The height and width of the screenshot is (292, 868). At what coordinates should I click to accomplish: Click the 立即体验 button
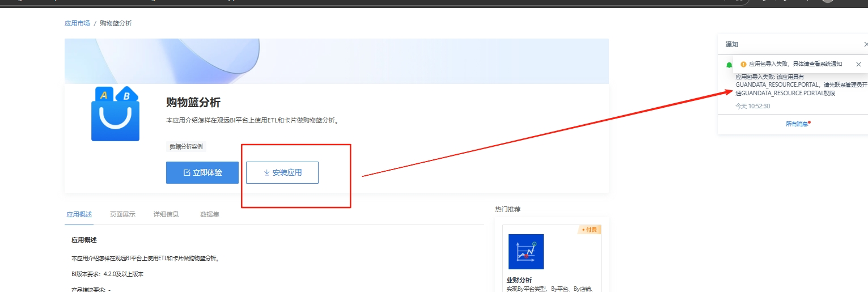[x=202, y=172]
